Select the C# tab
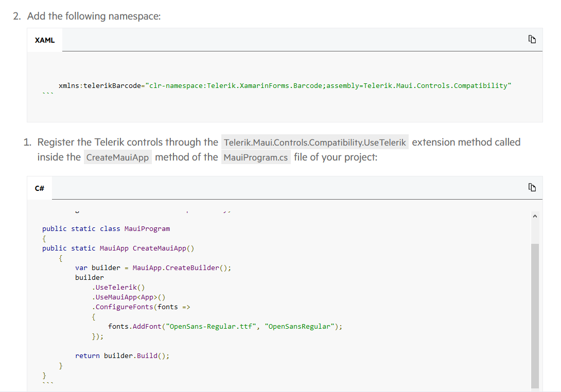Viewport: 561px width, 392px height. coord(40,188)
